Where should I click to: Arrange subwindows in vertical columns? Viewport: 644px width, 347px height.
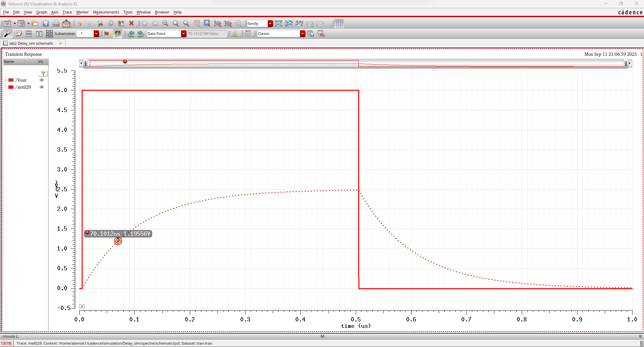[39, 34]
